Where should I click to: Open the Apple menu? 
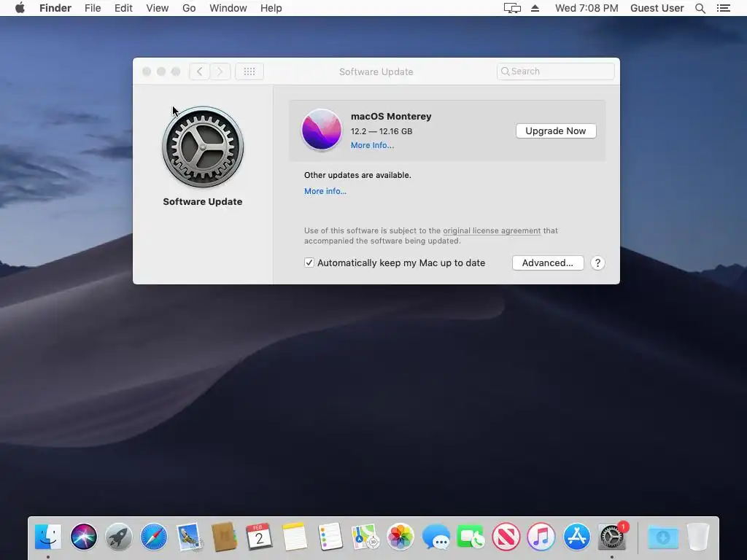click(20, 7)
